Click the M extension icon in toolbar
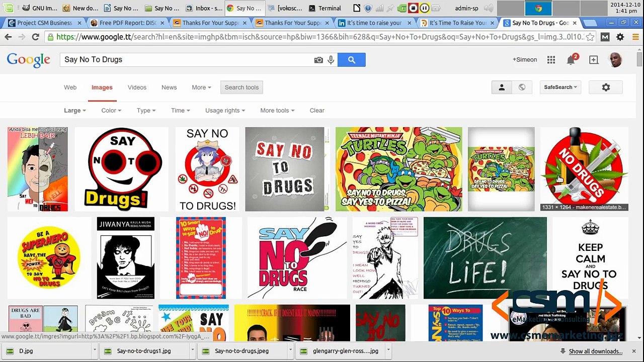This screenshot has width=644, height=362. coord(605,37)
